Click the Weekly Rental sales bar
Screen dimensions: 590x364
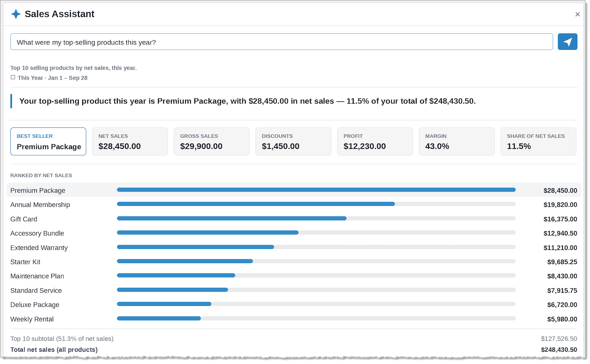click(x=159, y=318)
